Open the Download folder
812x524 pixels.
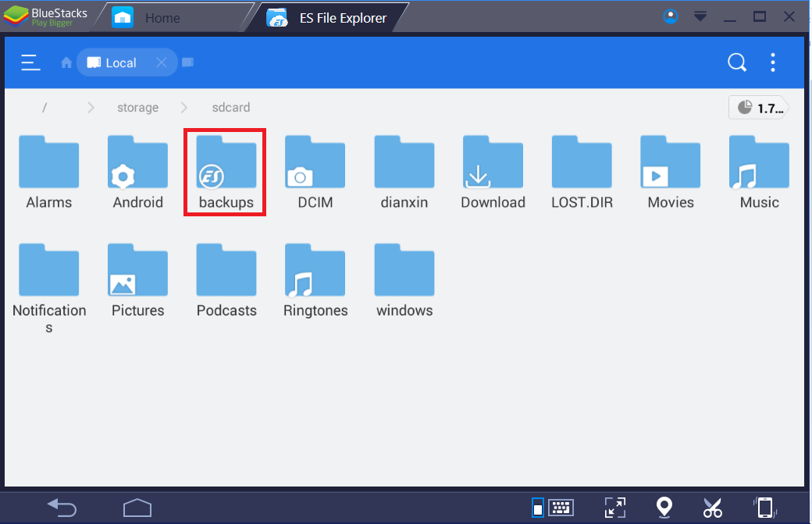point(493,173)
